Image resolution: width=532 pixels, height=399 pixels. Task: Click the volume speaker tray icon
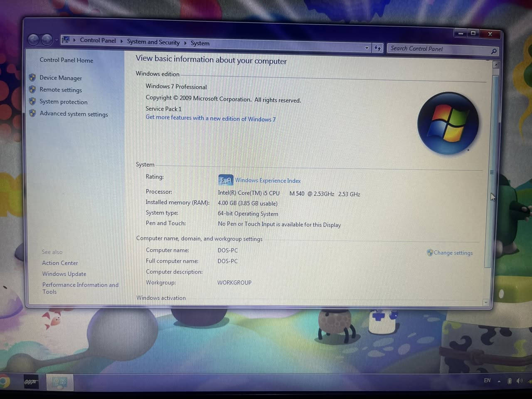pos(519,381)
